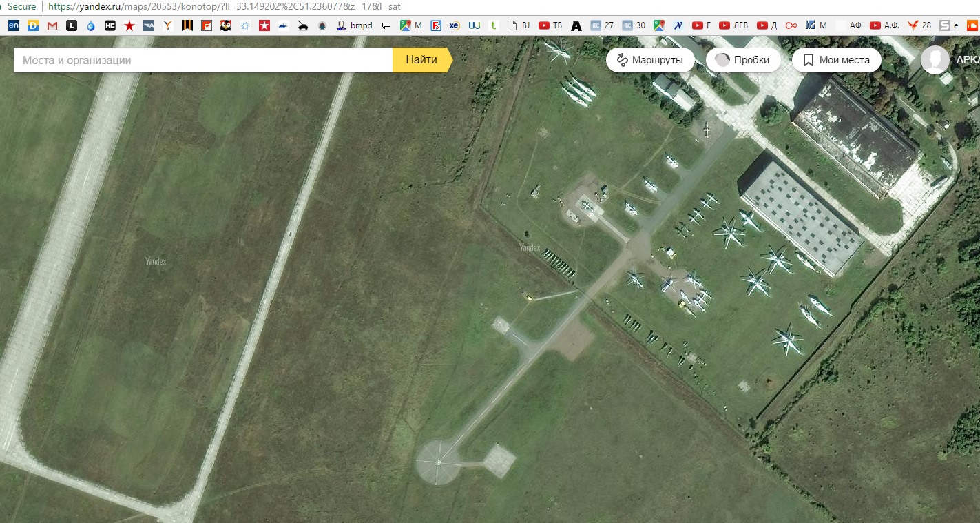Click the circular helipad on the map
Image resolution: width=980 pixels, height=523 pixels.
point(439,461)
